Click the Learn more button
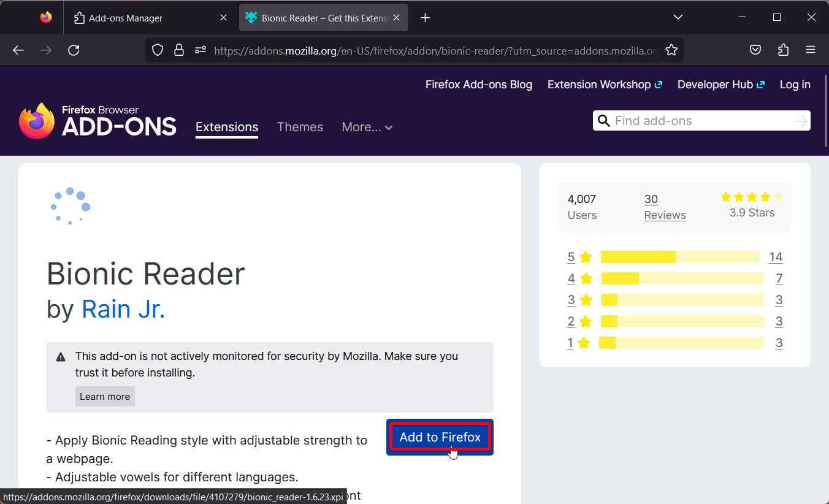This screenshot has width=829, height=504. (105, 396)
